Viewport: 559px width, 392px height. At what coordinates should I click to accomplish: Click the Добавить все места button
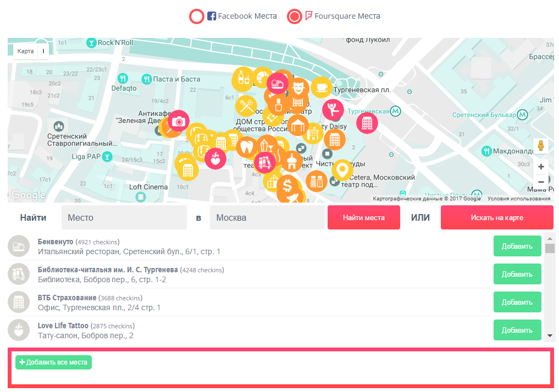[x=53, y=362]
